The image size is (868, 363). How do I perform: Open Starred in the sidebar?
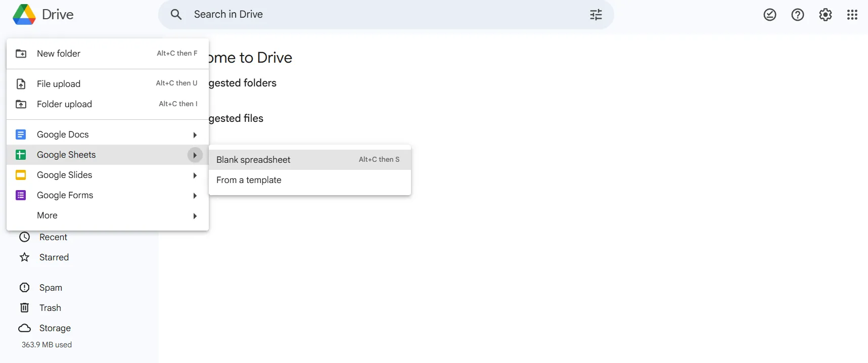54,257
